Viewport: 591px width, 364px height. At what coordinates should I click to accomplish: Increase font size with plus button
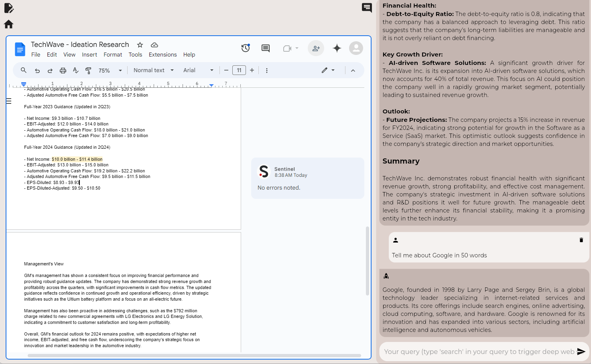[252, 70]
